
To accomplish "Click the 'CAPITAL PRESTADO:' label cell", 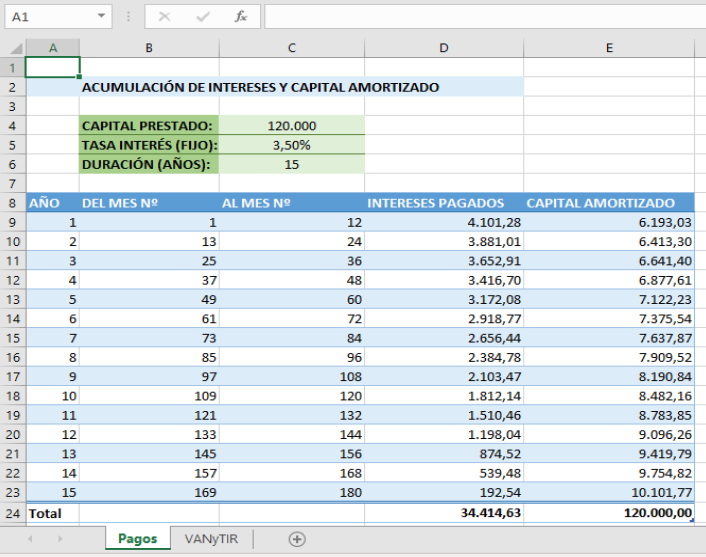I will [x=149, y=126].
